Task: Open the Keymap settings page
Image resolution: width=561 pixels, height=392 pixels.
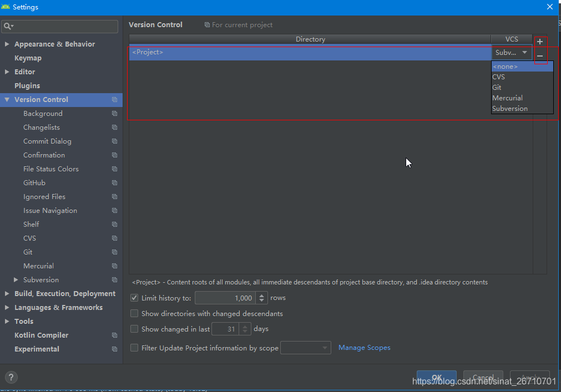Action: point(28,58)
